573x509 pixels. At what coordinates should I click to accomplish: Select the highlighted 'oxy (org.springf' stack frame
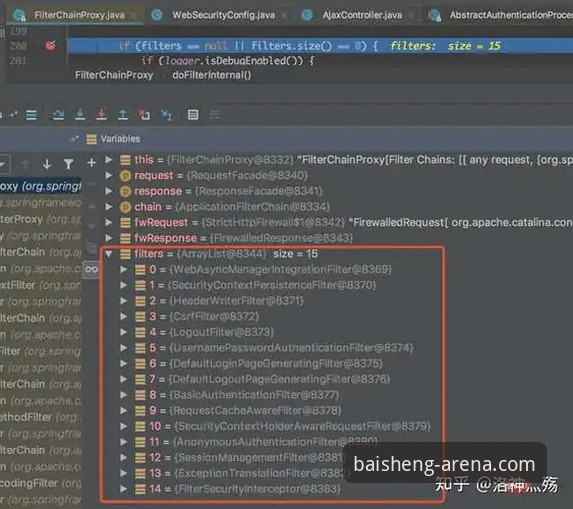coord(41,187)
